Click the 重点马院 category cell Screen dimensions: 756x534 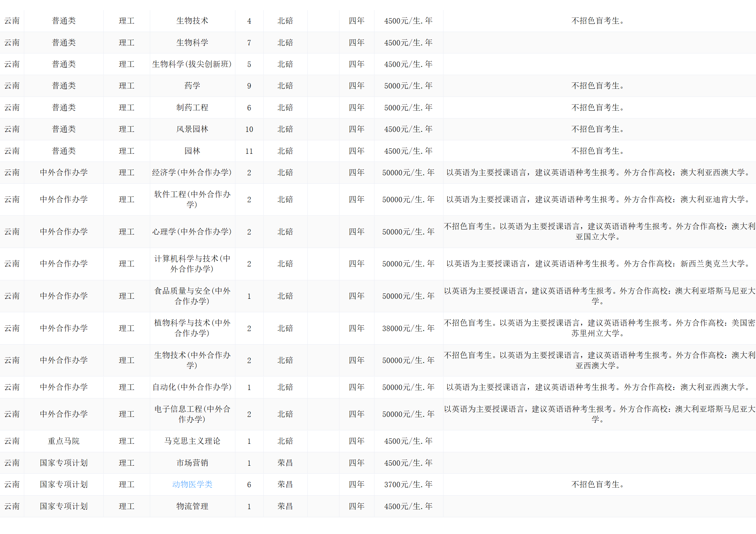[x=64, y=441]
